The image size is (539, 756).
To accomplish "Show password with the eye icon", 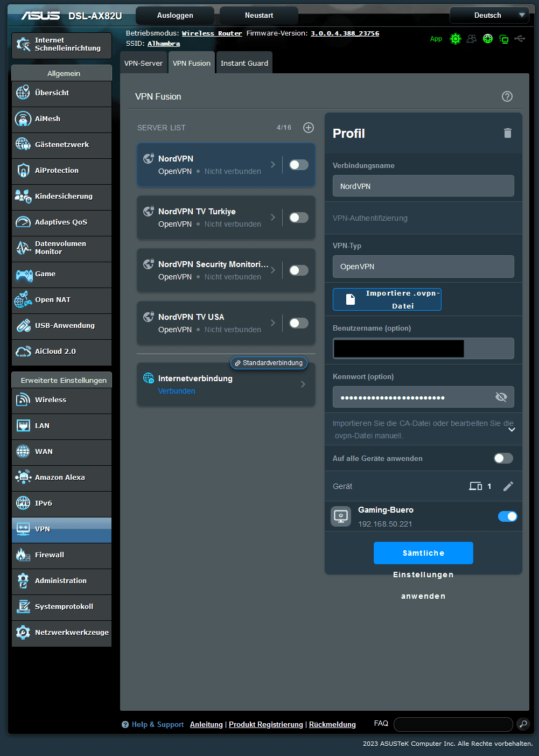I will tap(501, 397).
